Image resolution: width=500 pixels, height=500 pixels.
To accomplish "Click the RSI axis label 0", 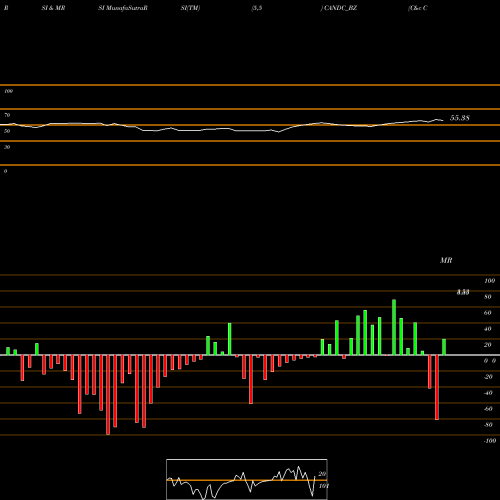I will [5, 171].
